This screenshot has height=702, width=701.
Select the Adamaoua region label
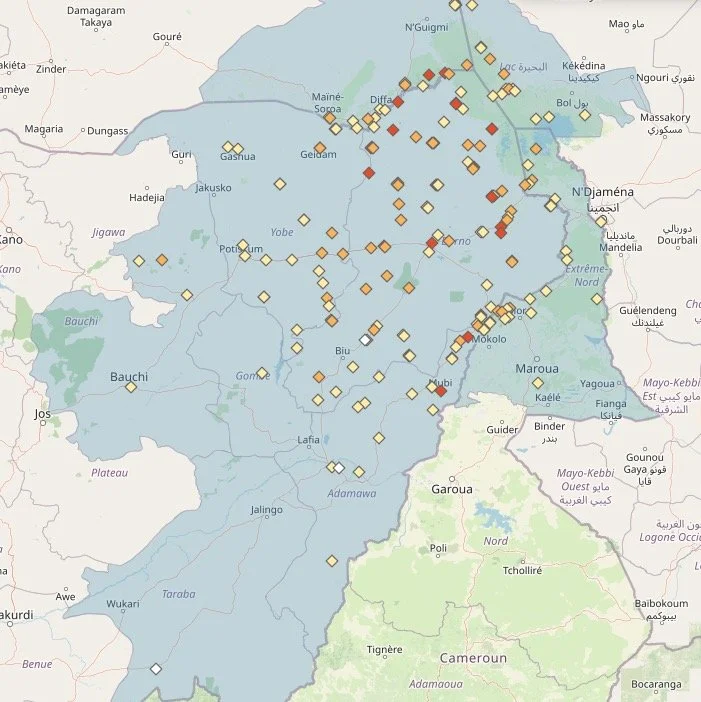(436, 684)
